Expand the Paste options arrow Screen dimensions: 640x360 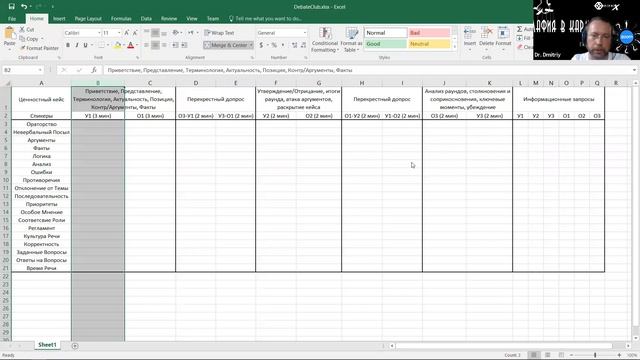[x=9, y=49]
